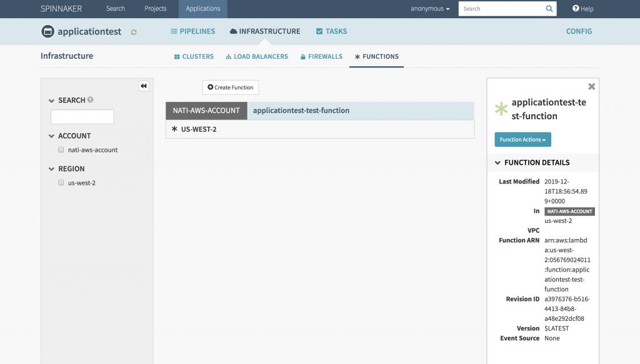This screenshot has height=364, width=640.
Task: Collapse the FUNCTION DETAILS section
Action: [x=497, y=162]
